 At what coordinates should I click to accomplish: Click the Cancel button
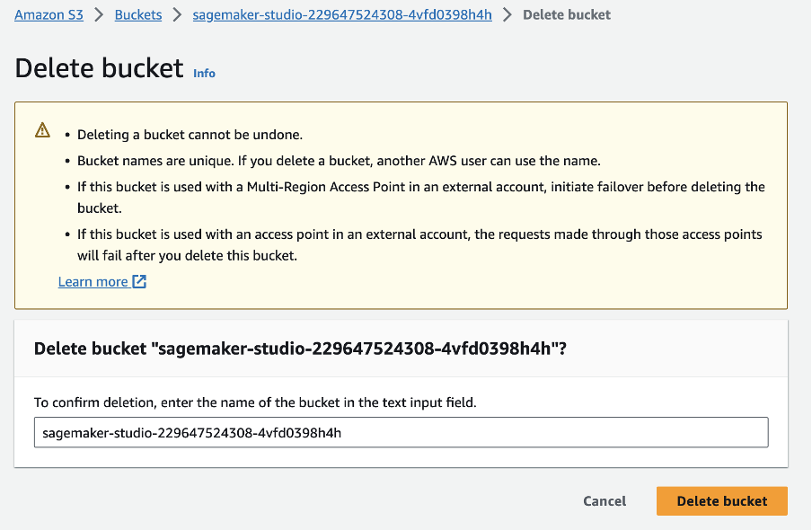[605, 501]
